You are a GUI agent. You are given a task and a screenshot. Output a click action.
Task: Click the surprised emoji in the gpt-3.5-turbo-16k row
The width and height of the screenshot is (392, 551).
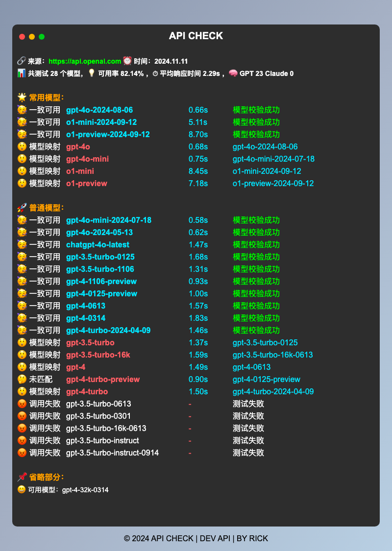(22, 355)
